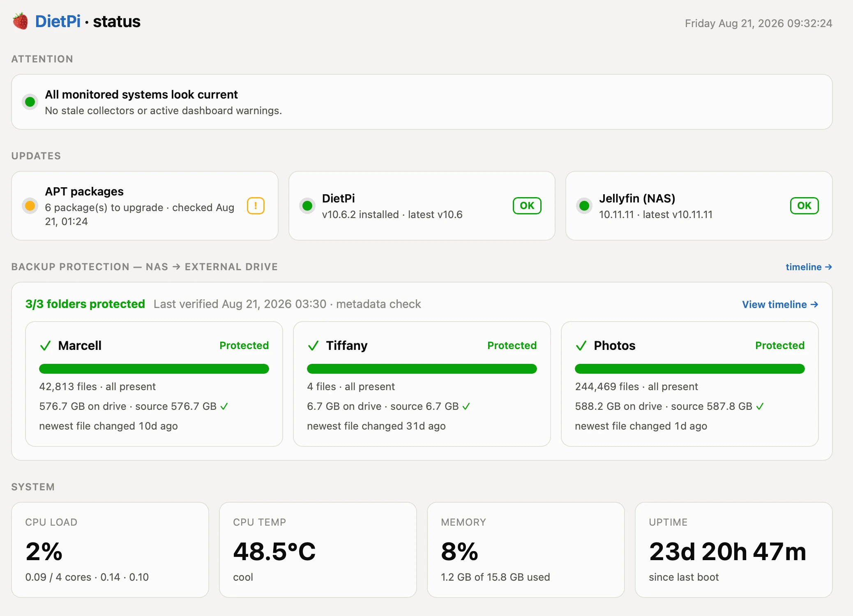The image size is (853, 616).
Task: Click the MEMORY label
Action: pyautogui.click(x=463, y=522)
